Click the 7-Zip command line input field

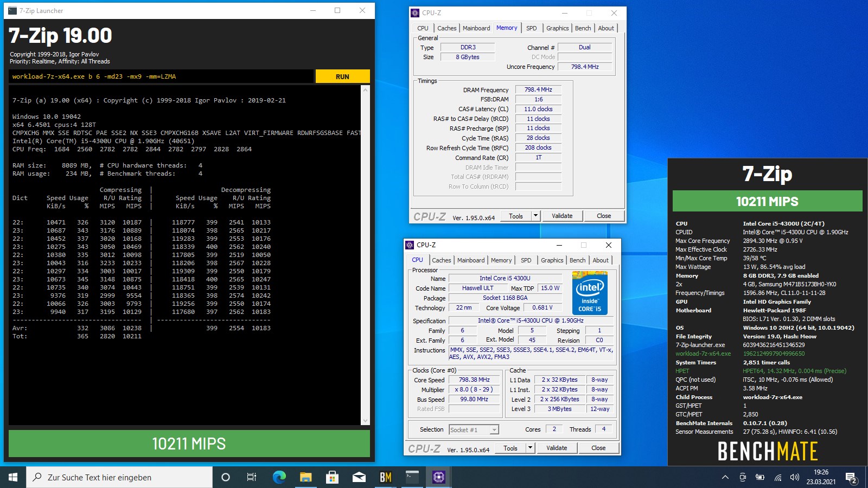pyautogui.click(x=162, y=76)
